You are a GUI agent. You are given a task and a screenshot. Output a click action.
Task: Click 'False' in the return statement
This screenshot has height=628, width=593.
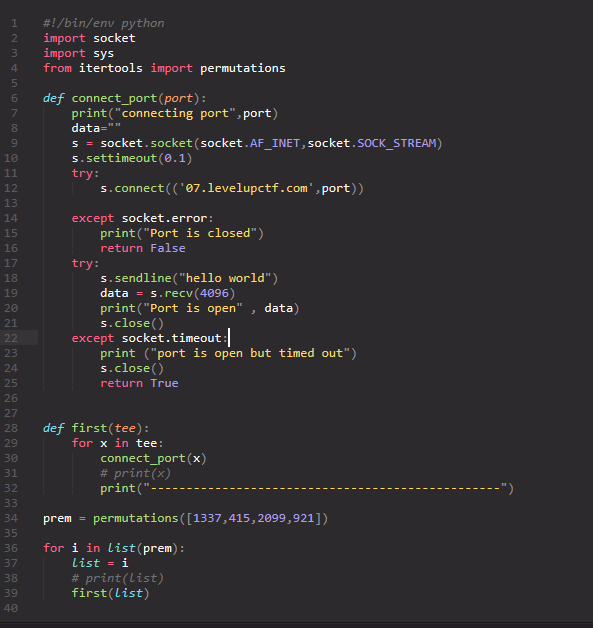coord(168,248)
